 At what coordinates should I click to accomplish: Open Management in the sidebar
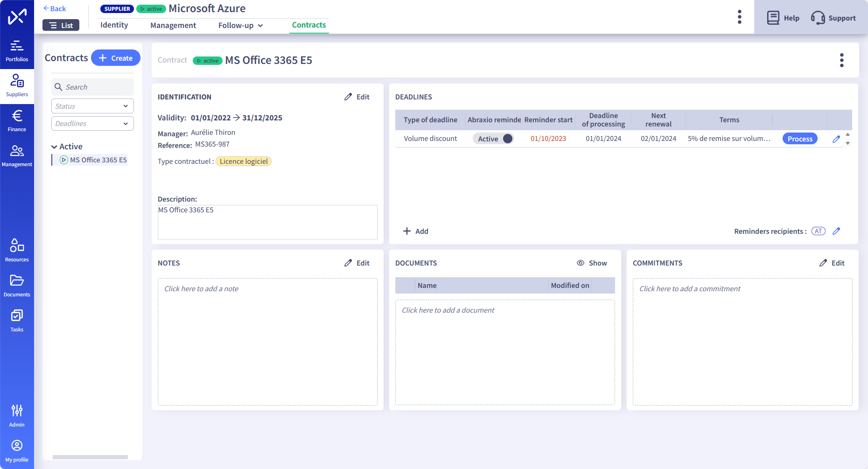[x=17, y=156]
